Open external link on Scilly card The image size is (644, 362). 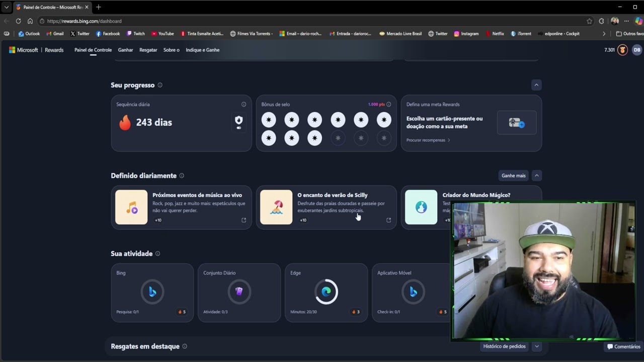[388, 220]
